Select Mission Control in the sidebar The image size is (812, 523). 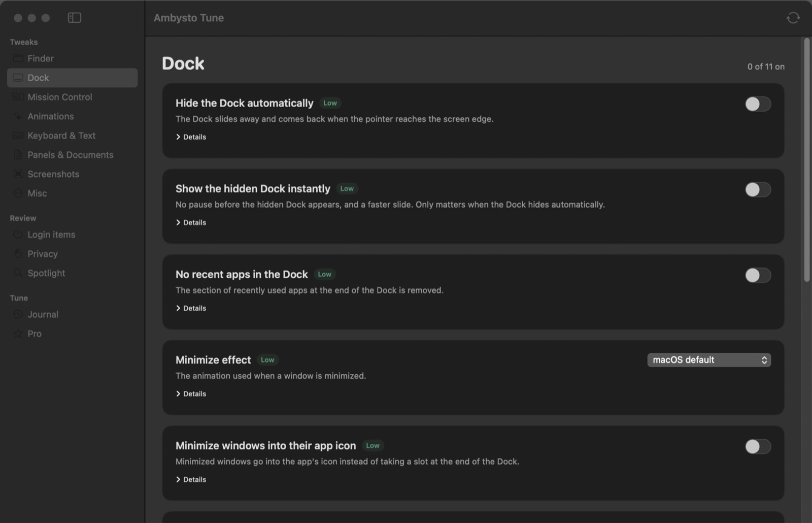[x=72, y=97]
